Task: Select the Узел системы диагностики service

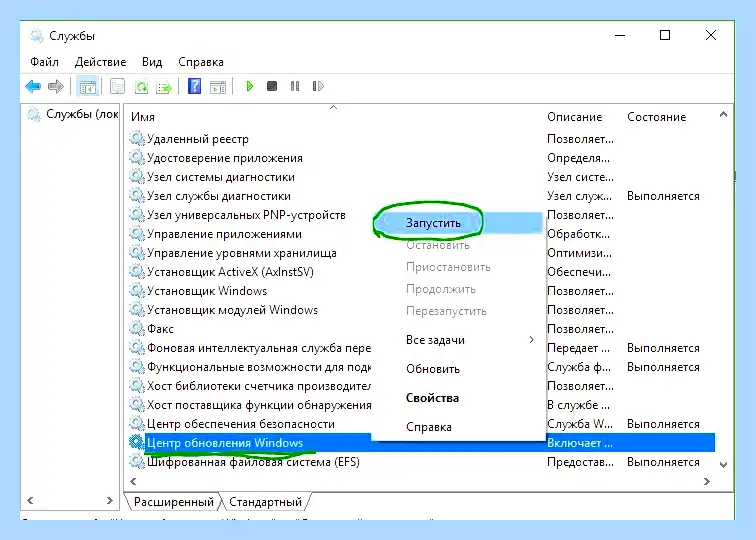Action: (x=221, y=177)
